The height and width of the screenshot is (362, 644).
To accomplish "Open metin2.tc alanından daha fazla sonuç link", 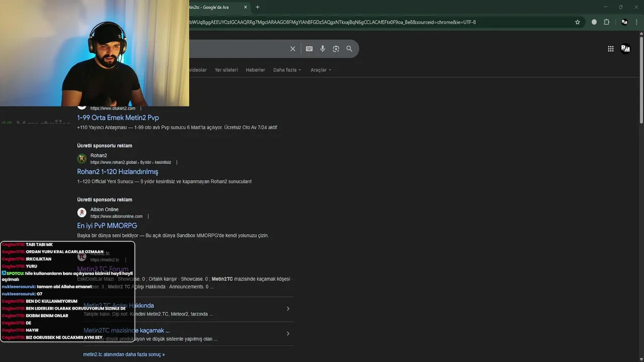I will click(124, 354).
